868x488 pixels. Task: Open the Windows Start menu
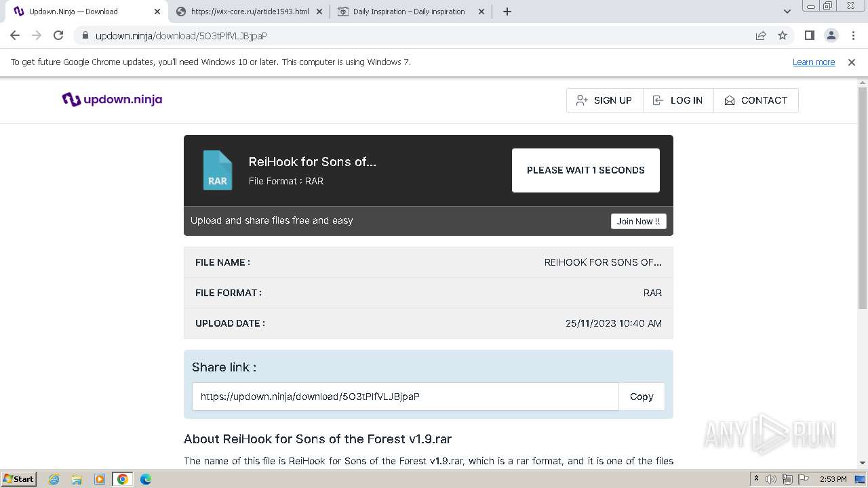click(x=19, y=479)
